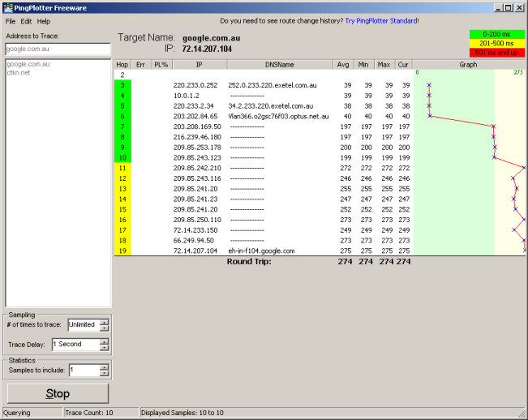Click IP address 66.249.94.50
528x420 pixels.
(x=194, y=241)
